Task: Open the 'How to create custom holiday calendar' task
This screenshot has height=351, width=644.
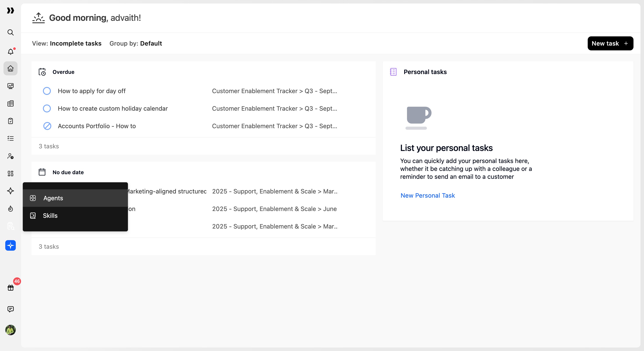Action: point(113,108)
